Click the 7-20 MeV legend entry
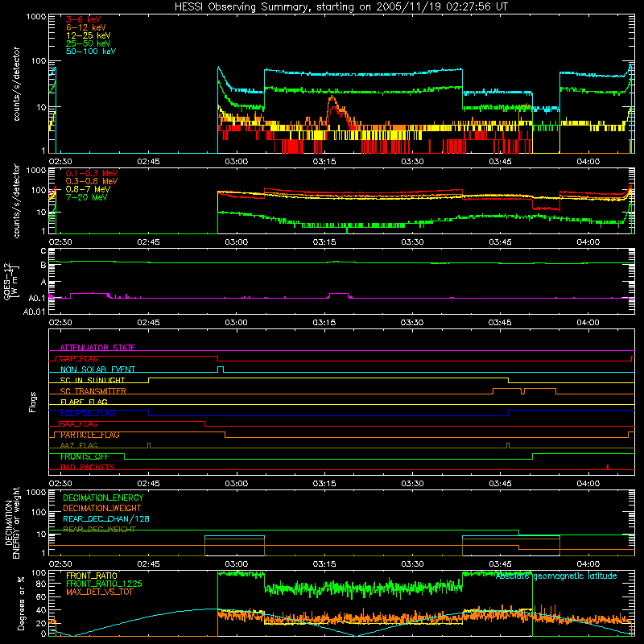The height and width of the screenshot is (644, 644). tap(87, 197)
